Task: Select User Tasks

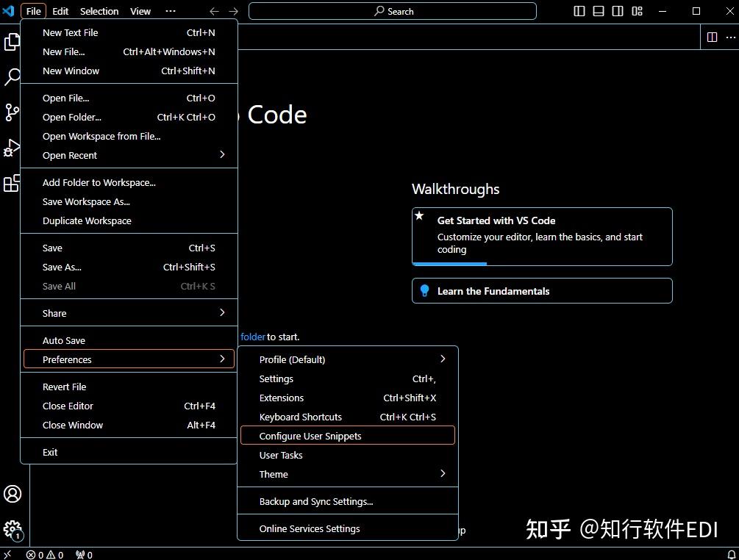Action: [348, 455]
